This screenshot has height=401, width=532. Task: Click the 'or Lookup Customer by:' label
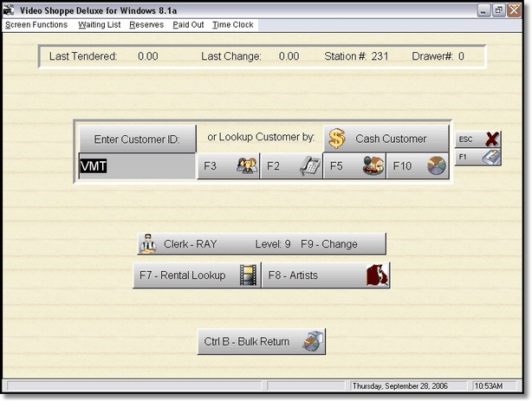pyautogui.click(x=261, y=137)
